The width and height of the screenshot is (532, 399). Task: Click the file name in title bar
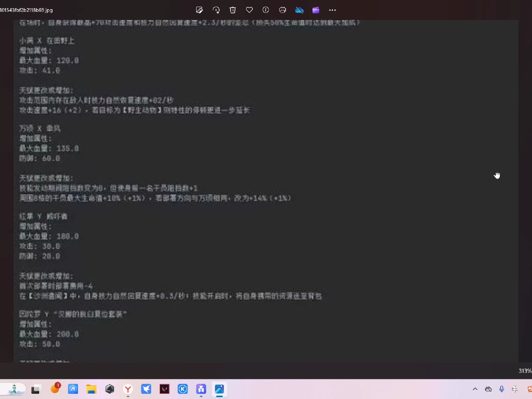[x=26, y=10]
